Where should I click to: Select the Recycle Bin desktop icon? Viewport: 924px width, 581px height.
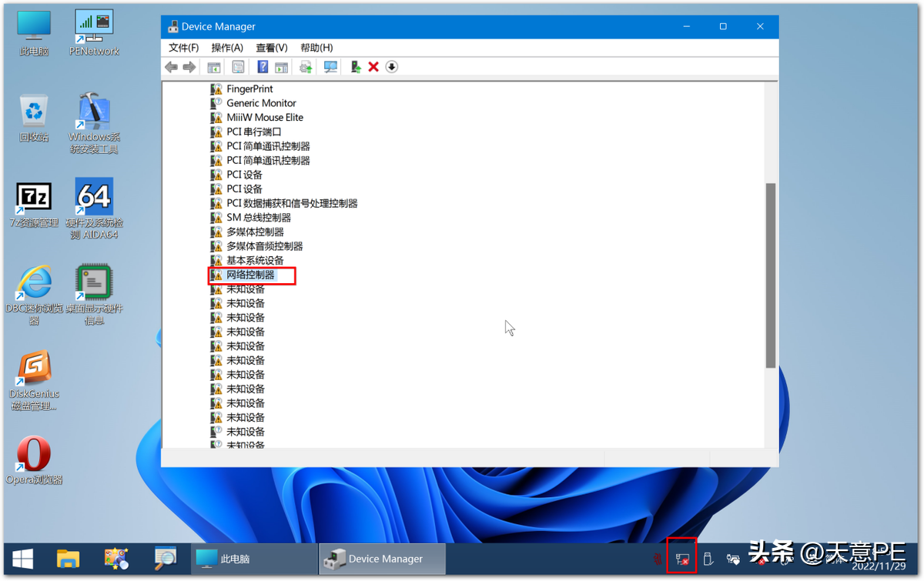(34, 118)
